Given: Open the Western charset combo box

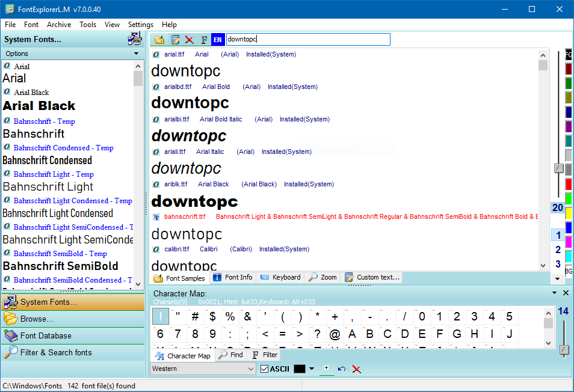Looking at the screenshot, I should point(203,369).
